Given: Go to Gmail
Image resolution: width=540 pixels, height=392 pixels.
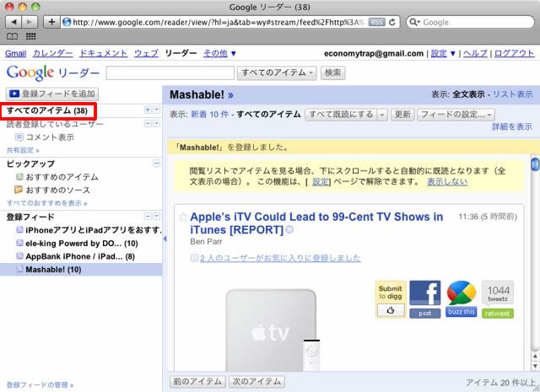Looking at the screenshot, I should (x=16, y=53).
